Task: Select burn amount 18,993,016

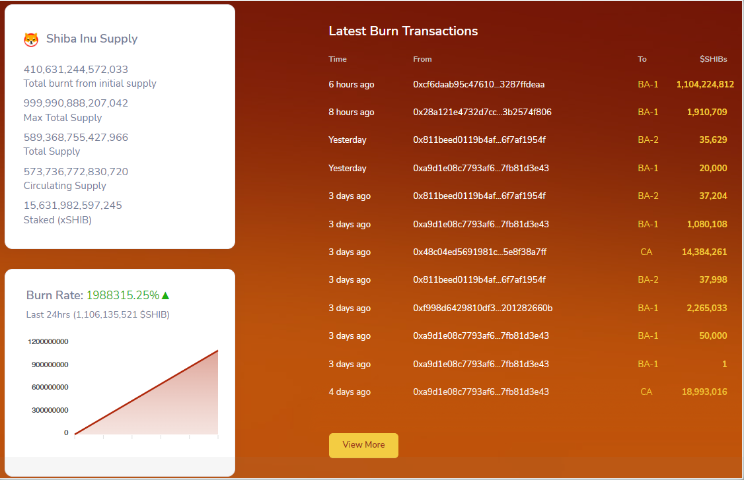Action: click(x=704, y=392)
